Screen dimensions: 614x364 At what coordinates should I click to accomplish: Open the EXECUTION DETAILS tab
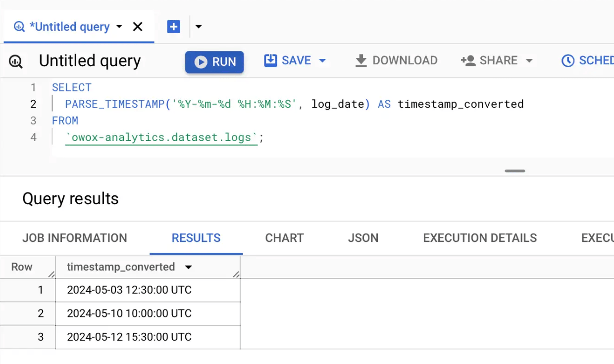(x=480, y=238)
